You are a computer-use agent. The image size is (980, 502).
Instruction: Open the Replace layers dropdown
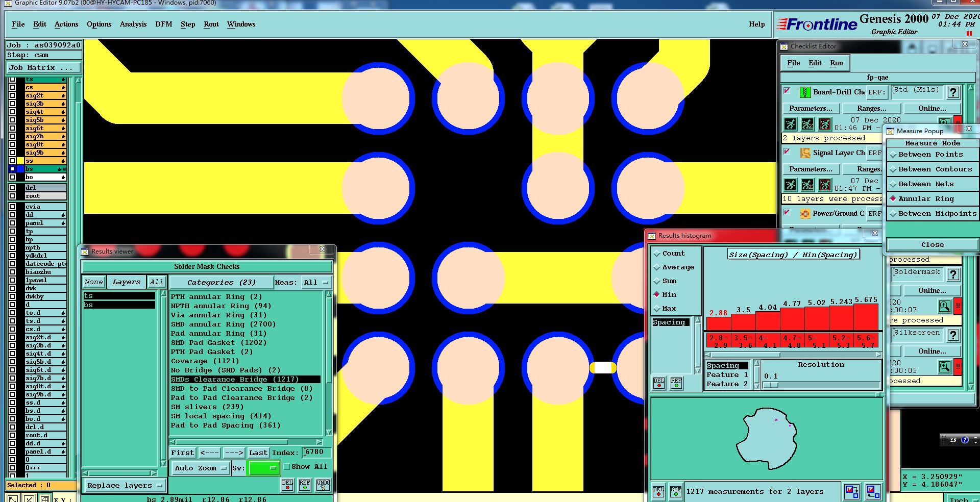click(124, 486)
